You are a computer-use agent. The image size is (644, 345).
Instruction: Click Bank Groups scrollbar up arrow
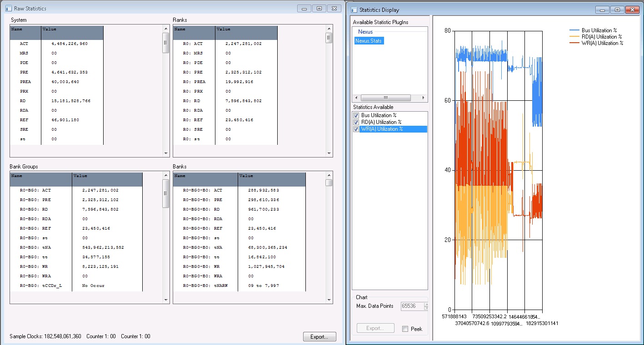(166, 175)
